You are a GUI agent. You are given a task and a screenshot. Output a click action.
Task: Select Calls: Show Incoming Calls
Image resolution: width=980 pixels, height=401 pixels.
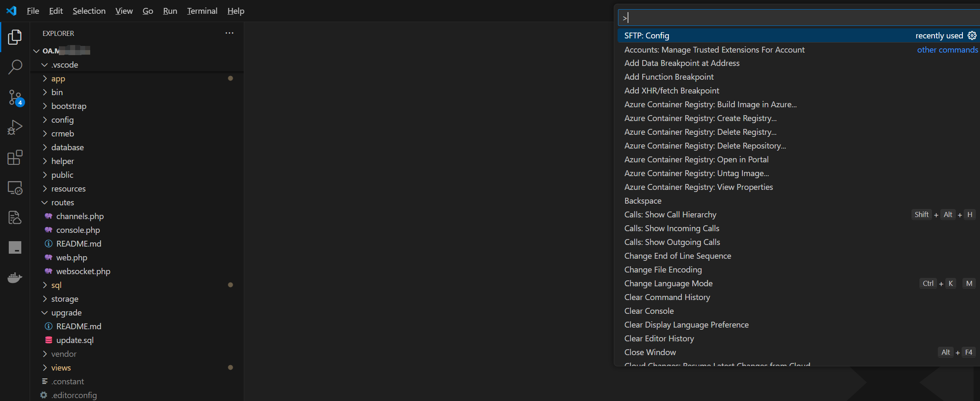tap(799, 228)
